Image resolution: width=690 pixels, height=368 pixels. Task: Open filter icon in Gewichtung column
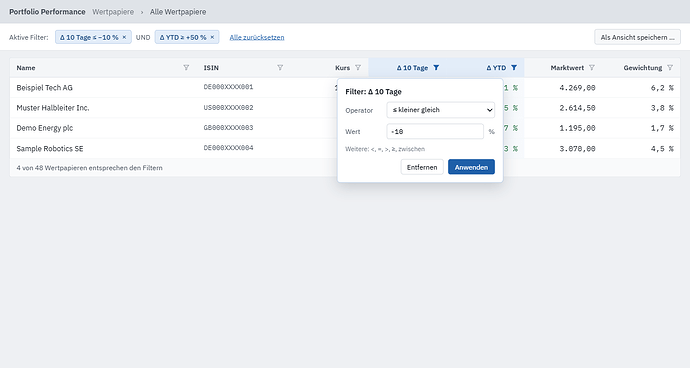click(670, 68)
